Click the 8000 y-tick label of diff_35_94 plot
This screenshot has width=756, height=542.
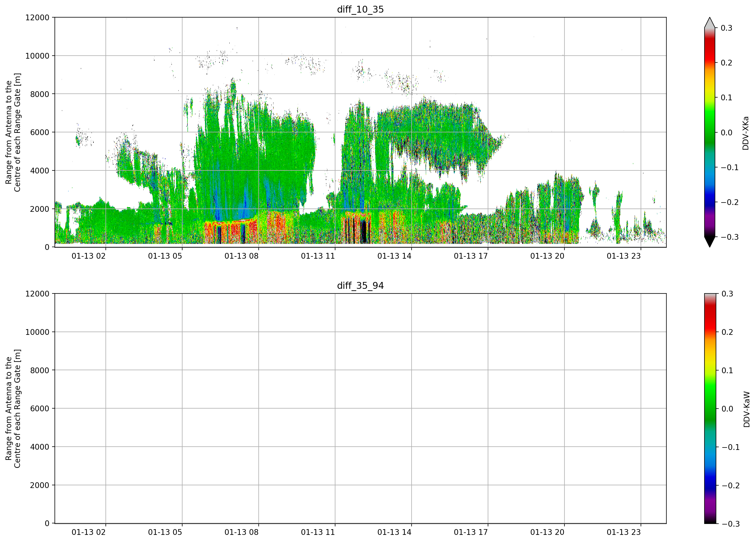[x=40, y=370]
